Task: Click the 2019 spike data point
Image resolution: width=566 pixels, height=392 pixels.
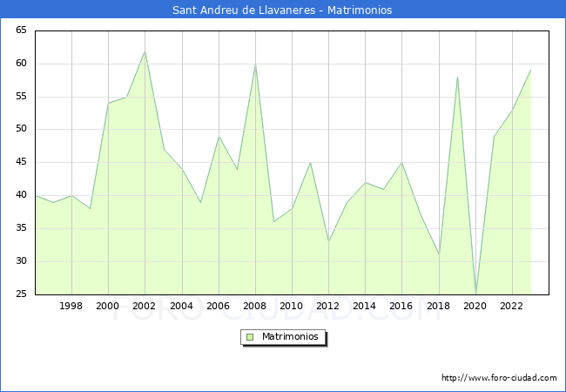Action: click(x=457, y=78)
